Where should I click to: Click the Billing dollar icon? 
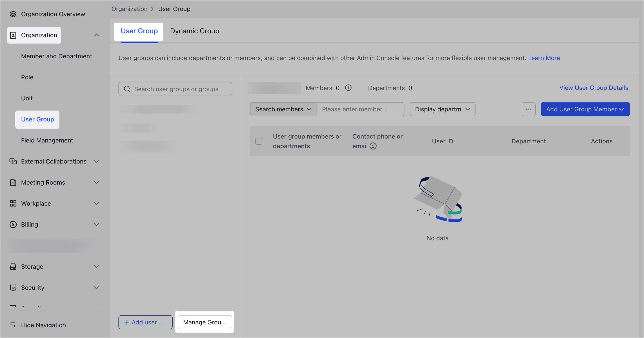tap(13, 224)
